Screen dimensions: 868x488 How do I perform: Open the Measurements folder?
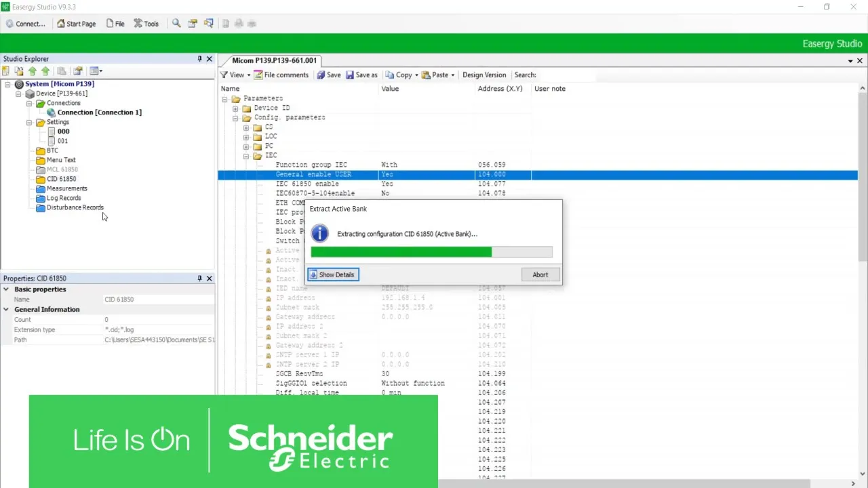pyautogui.click(x=67, y=188)
